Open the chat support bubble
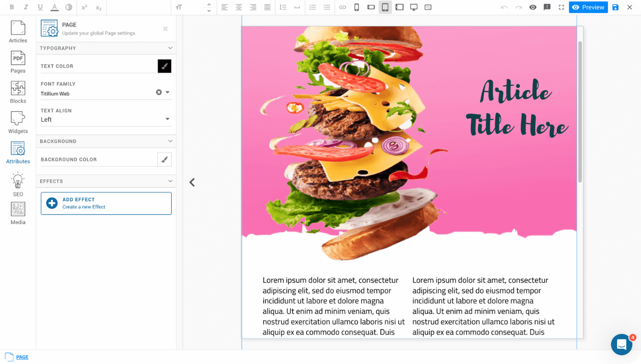Image resolution: width=641 pixels, height=364 pixels. click(x=621, y=344)
